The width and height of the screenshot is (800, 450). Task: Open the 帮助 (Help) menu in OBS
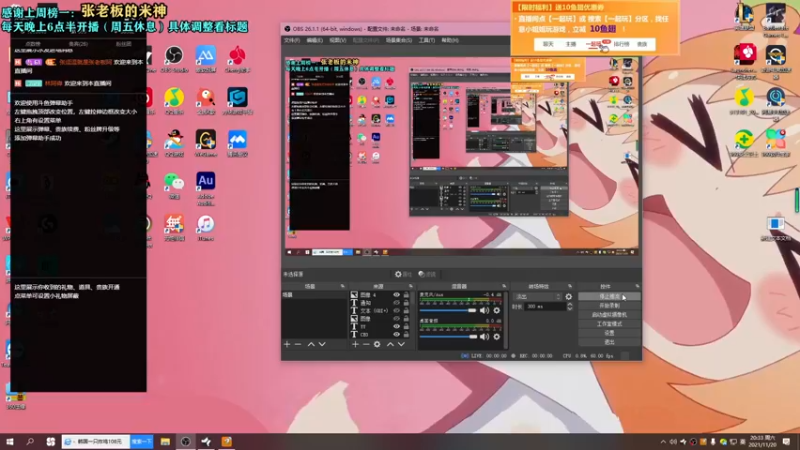point(449,40)
